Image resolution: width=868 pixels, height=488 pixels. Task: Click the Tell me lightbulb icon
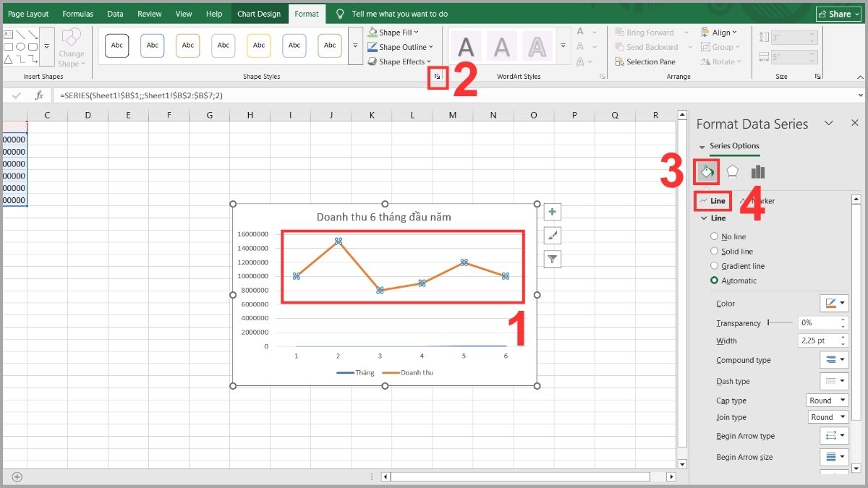(x=340, y=14)
